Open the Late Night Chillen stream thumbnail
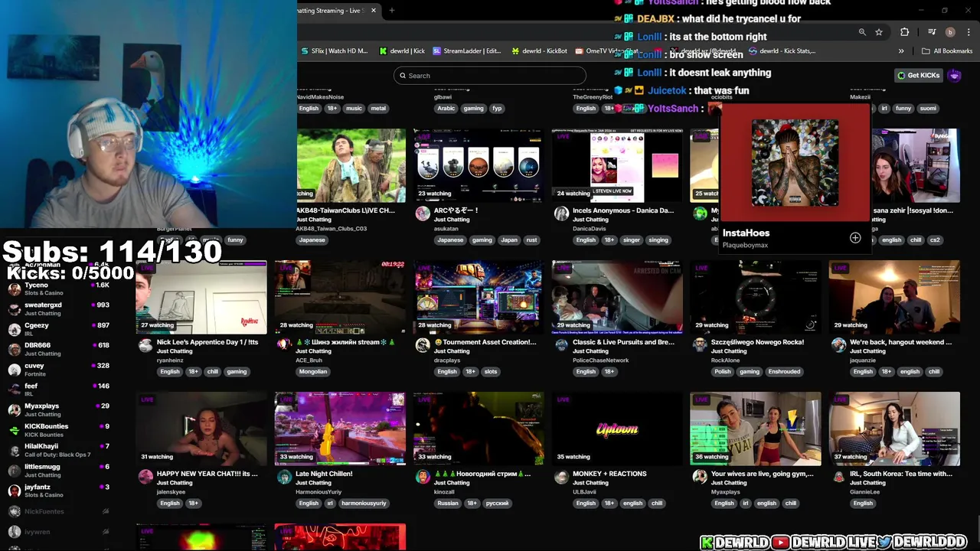The width and height of the screenshot is (980, 551). point(340,429)
